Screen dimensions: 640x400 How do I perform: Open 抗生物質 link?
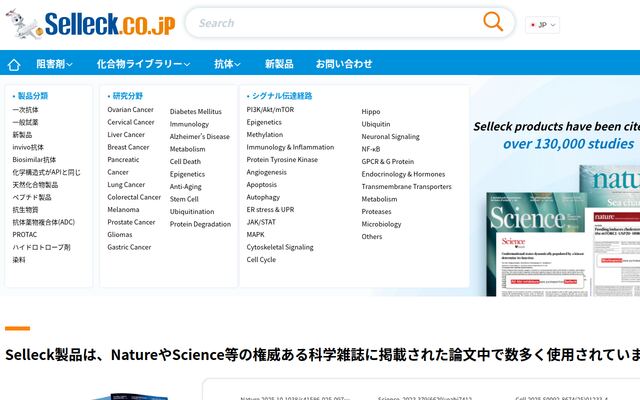[x=25, y=210]
